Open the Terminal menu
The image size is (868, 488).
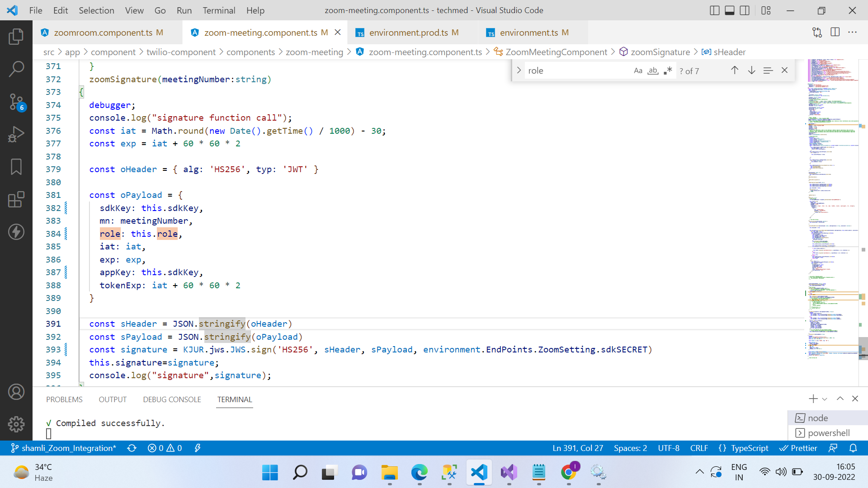click(x=219, y=10)
